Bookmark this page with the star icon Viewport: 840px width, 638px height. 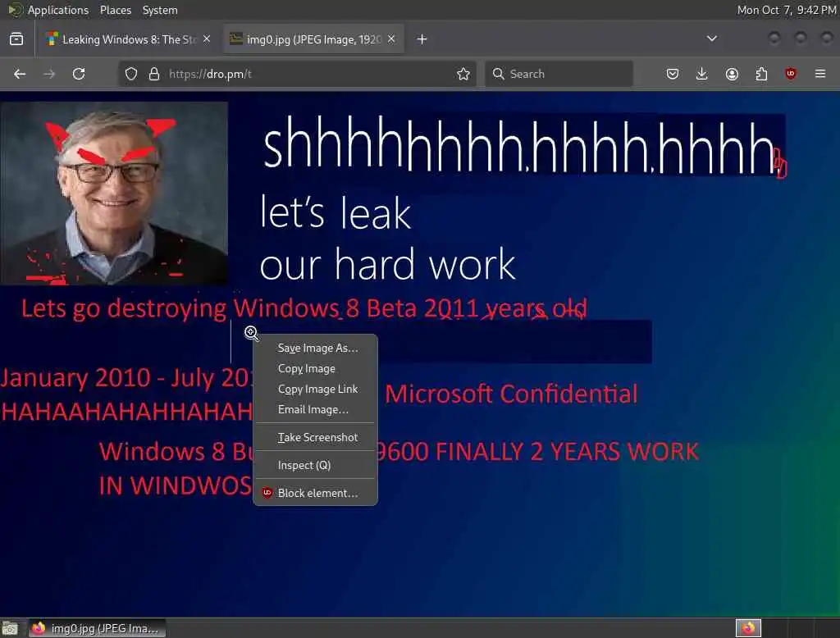click(x=463, y=74)
